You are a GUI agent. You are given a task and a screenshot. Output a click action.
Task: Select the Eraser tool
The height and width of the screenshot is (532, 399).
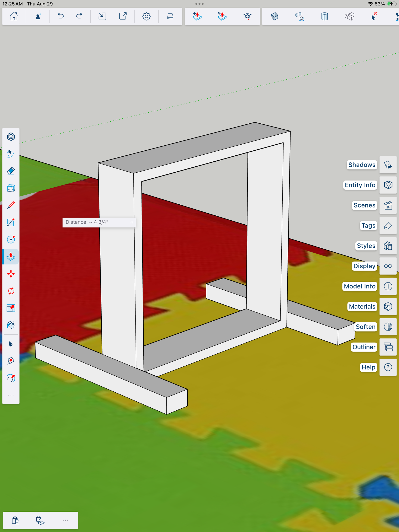11,171
